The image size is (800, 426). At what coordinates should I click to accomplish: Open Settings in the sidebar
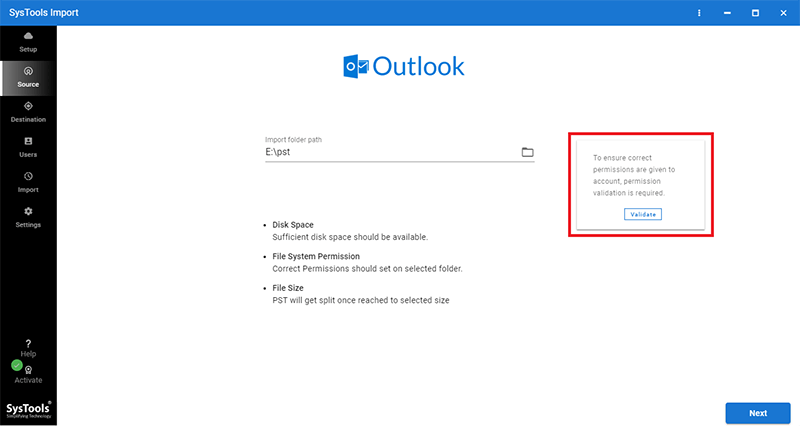click(28, 218)
